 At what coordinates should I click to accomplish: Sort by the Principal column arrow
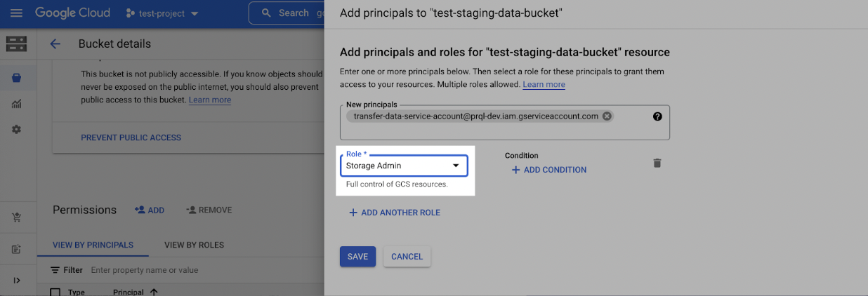[x=154, y=292]
